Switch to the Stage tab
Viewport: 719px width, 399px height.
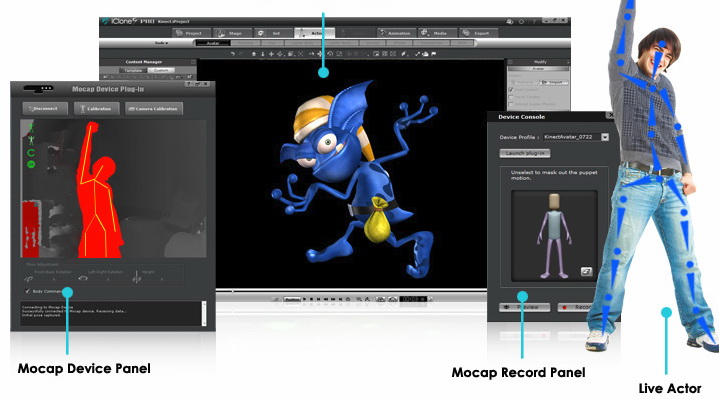pos(232,33)
